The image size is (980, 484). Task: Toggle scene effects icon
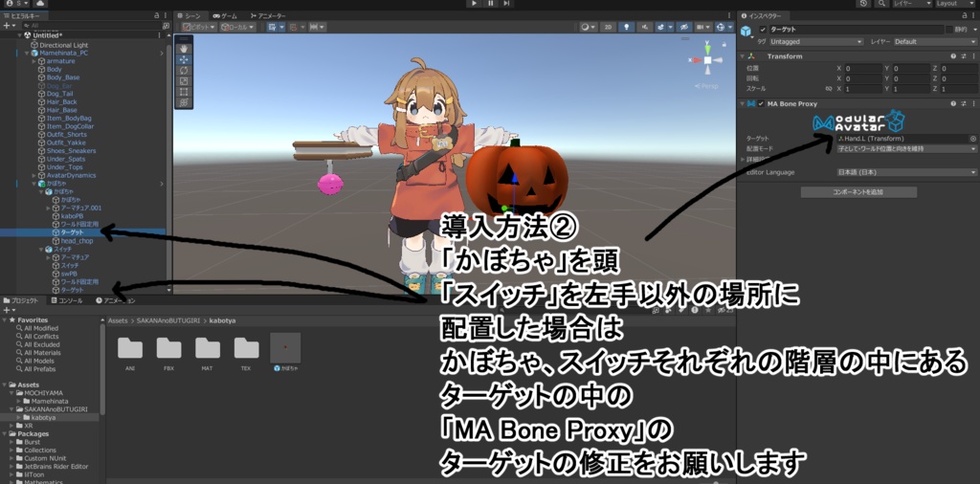[662, 27]
